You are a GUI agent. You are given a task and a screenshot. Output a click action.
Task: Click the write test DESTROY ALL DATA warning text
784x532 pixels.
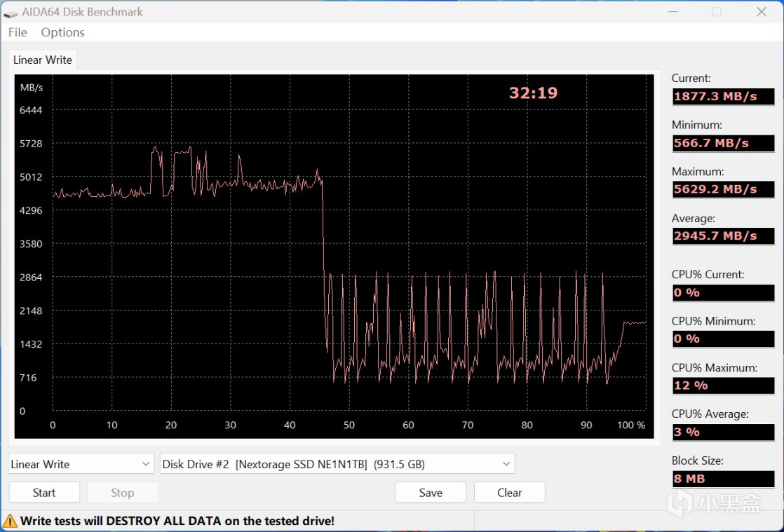[x=177, y=521]
